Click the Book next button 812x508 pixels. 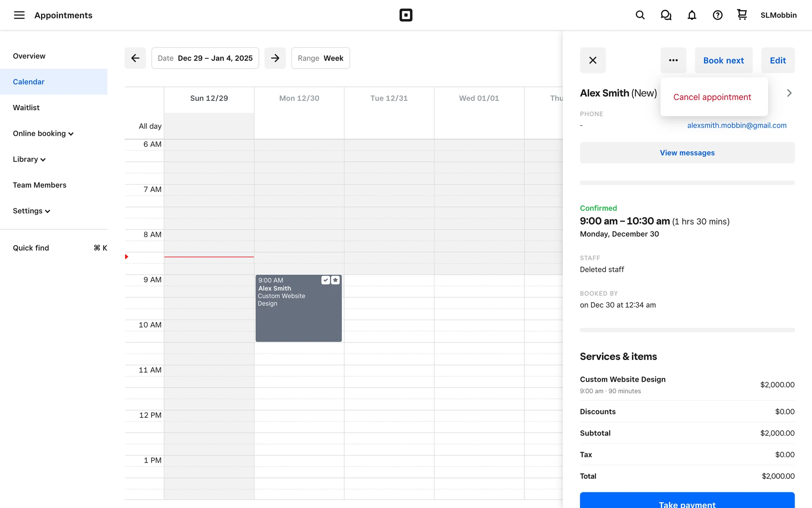point(723,61)
